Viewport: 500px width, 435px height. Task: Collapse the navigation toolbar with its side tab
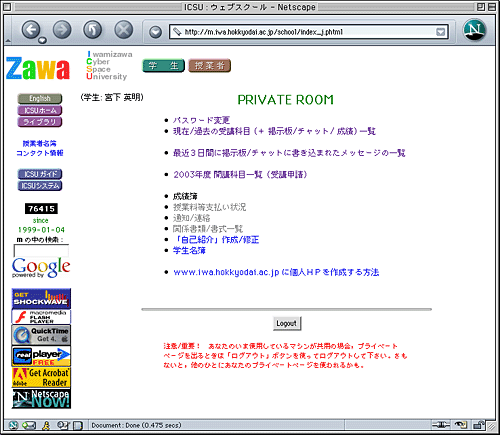tap(8, 30)
